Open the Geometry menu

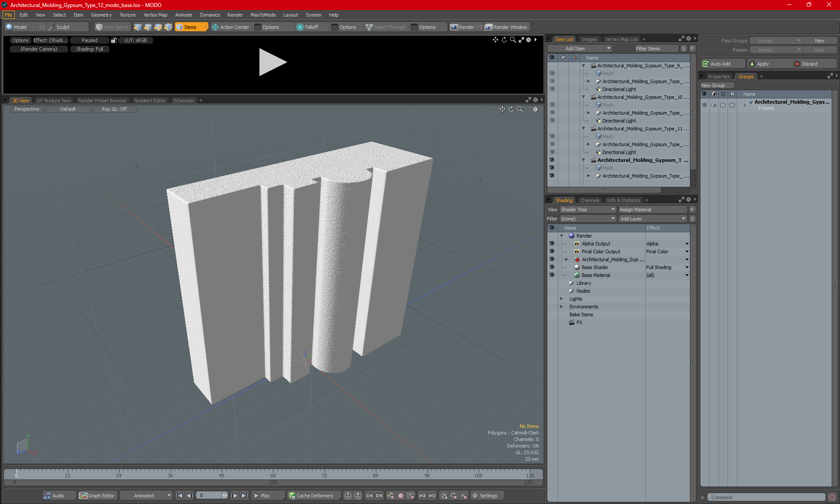pos(101,15)
